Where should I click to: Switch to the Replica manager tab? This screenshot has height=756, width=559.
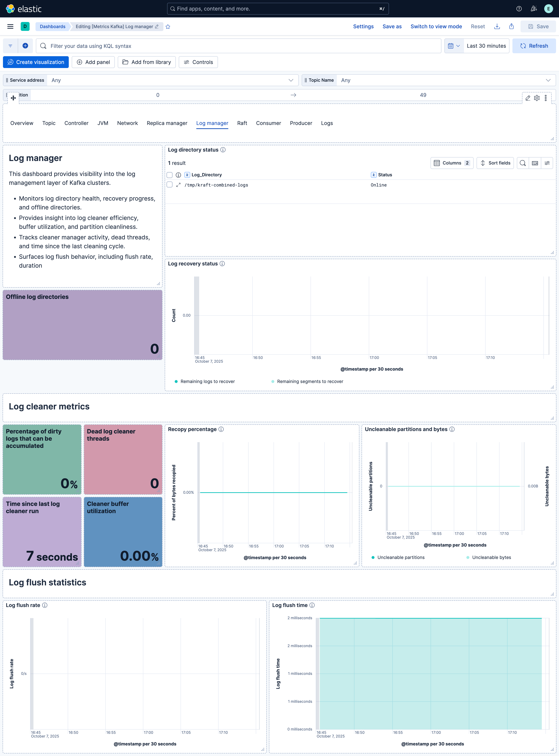coord(167,123)
